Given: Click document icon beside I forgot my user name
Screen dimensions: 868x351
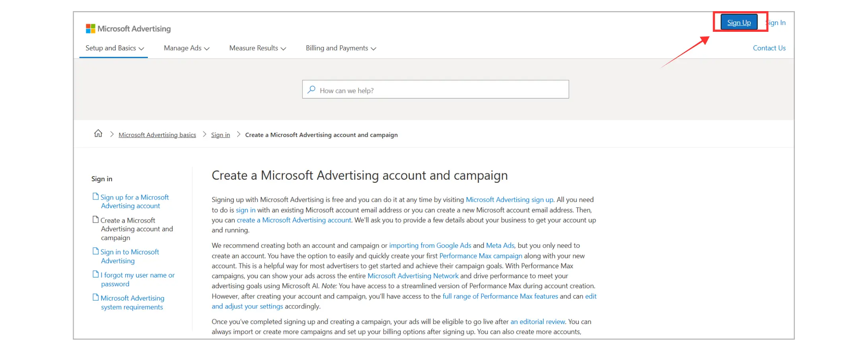Looking at the screenshot, I should (x=95, y=274).
